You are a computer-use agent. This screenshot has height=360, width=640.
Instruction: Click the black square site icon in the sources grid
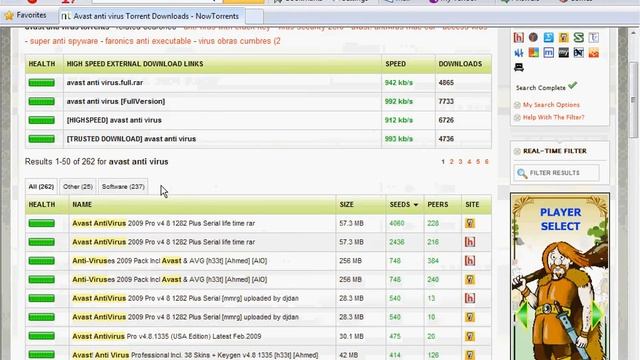564,53
